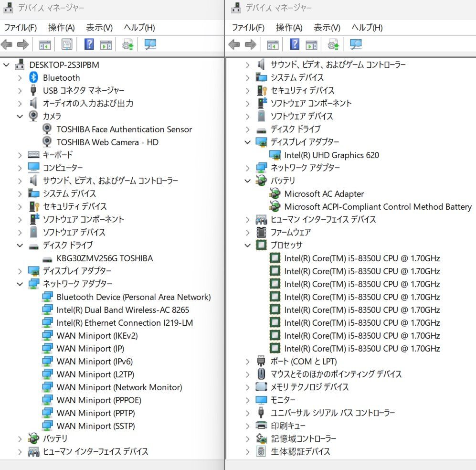Select WAN Miniport (IKEv2)
The image size is (476, 470).
pyautogui.click(x=97, y=336)
